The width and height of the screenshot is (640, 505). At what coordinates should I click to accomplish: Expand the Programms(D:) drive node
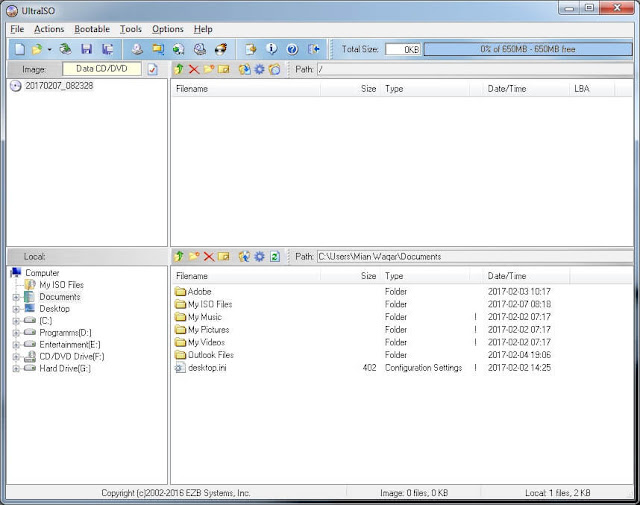16,333
